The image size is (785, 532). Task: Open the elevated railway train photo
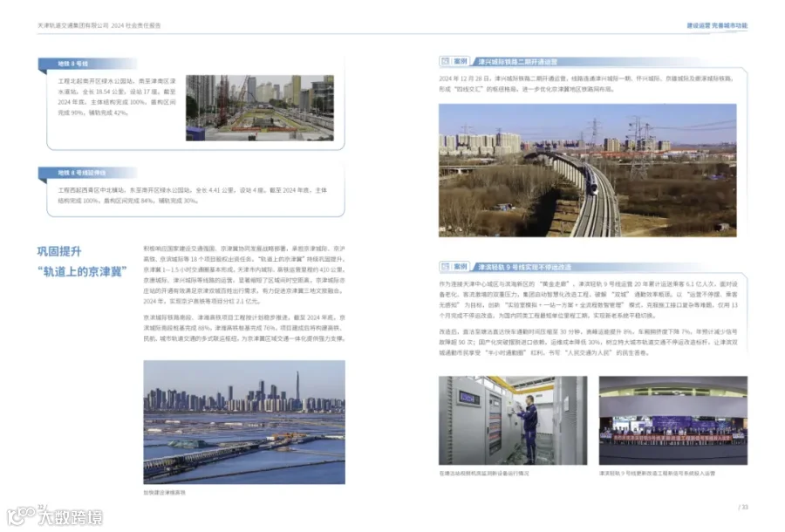[587, 170]
